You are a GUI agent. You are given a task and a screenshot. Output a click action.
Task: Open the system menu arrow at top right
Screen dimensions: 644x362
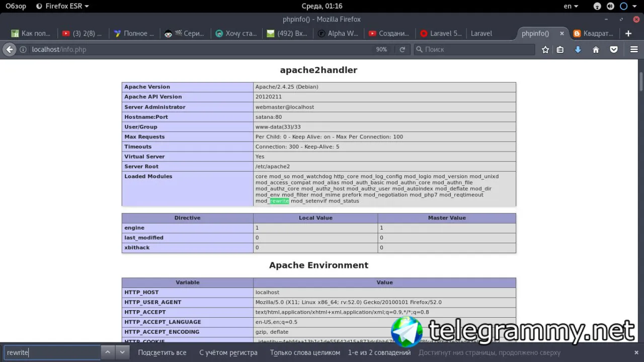point(635,6)
